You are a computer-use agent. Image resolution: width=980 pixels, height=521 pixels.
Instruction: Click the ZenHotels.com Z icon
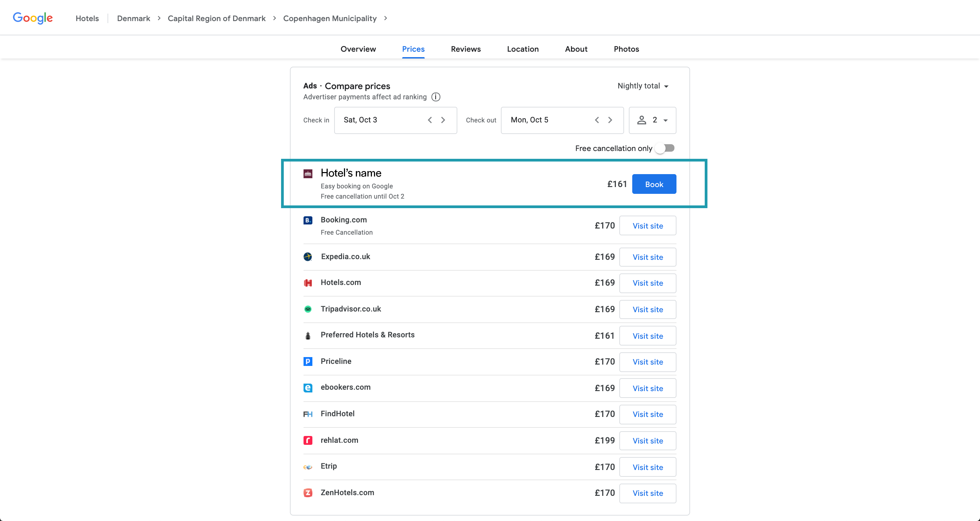pyautogui.click(x=307, y=492)
